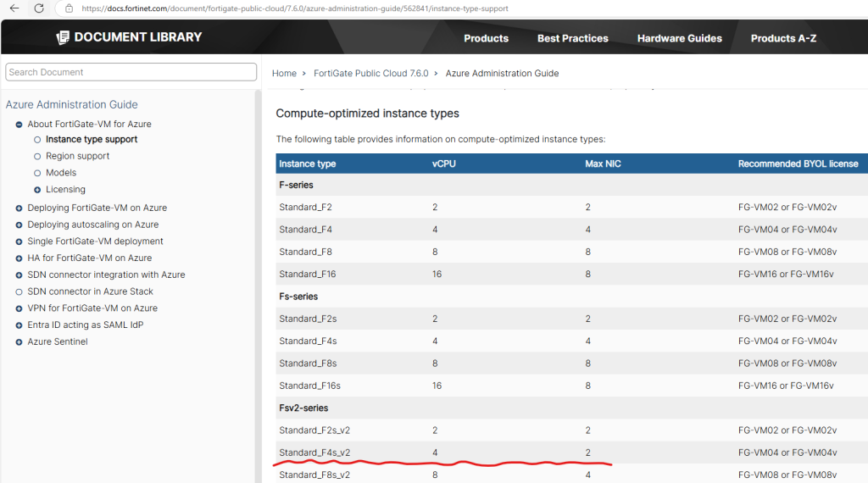Click the browser back arrow
The width and height of the screenshot is (868, 483).
14,8
